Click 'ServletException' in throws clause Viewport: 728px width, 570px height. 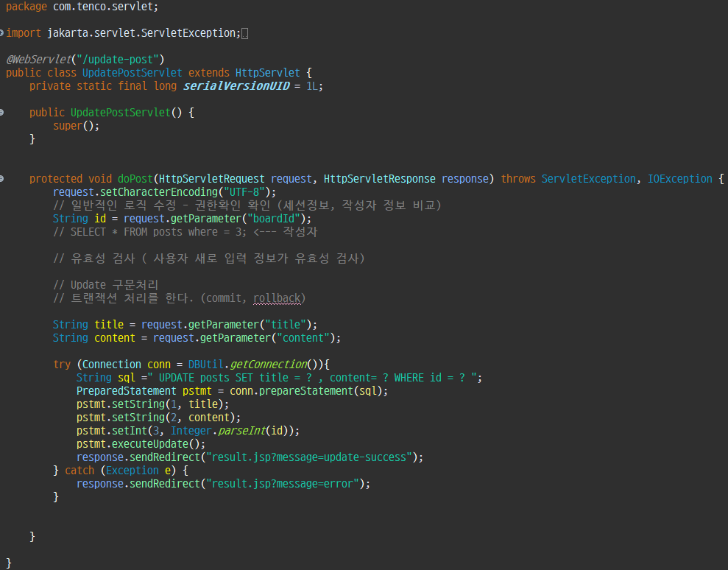[588, 179]
